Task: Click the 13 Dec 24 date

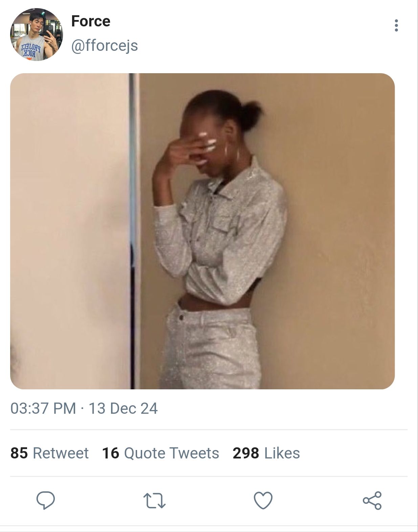Action: [x=123, y=408]
